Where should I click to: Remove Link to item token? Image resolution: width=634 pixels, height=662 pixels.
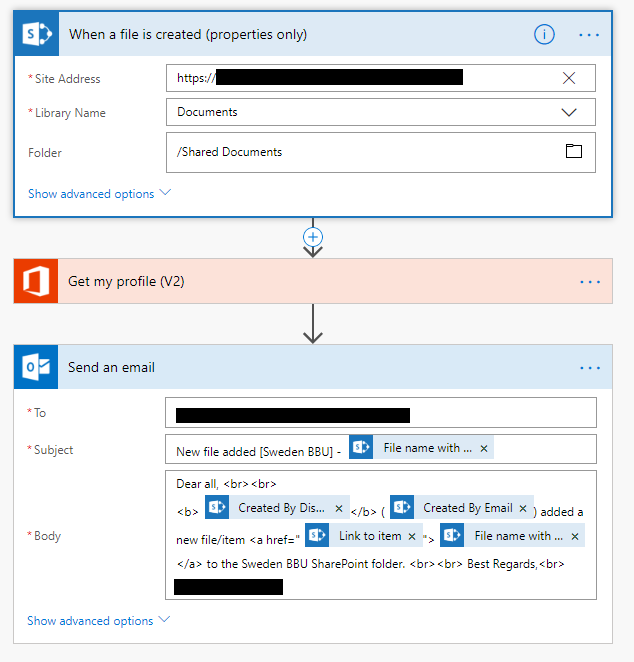pos(412,536)
